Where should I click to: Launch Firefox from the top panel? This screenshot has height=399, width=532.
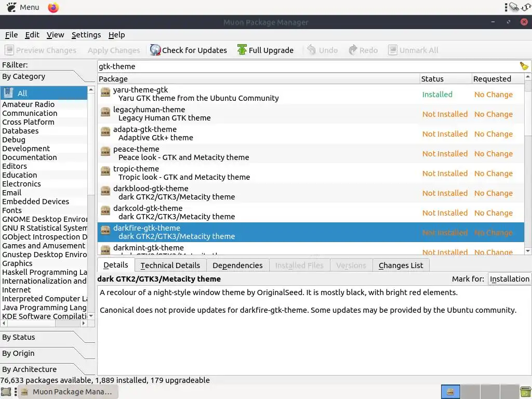tap(54, 7)
